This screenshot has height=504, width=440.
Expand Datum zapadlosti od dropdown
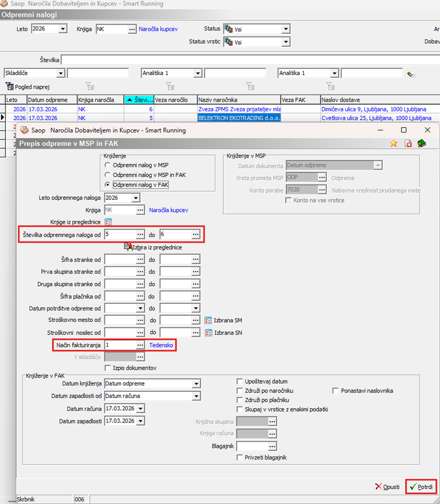(x=196, y=396)
